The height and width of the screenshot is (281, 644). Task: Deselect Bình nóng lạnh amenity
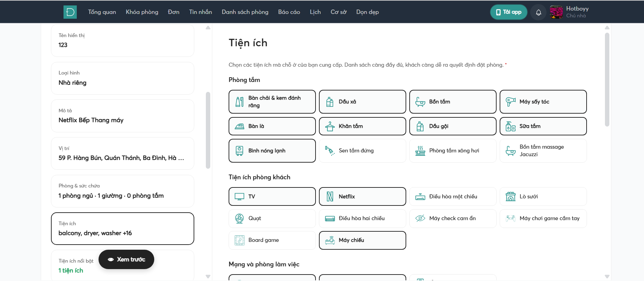272,151
